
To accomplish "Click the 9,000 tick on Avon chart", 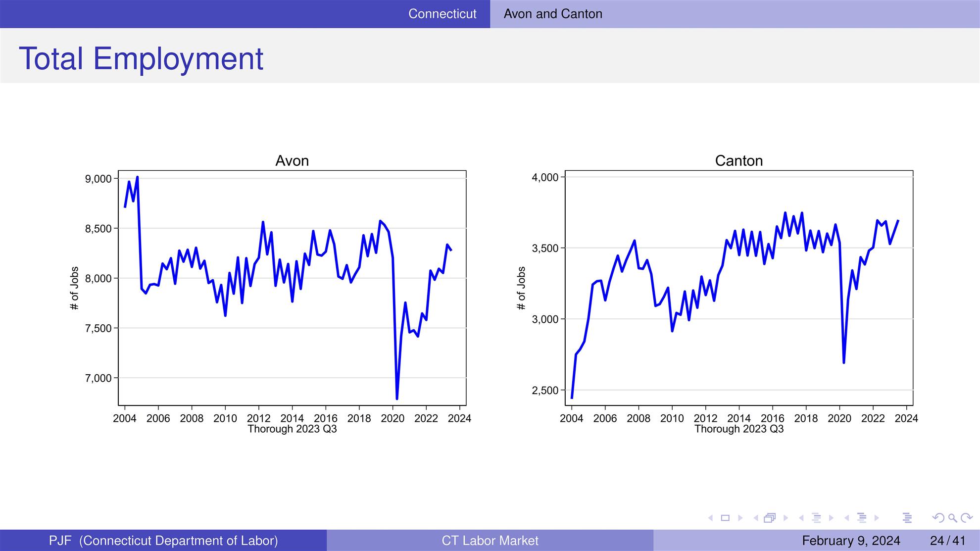I will (98, 179).
